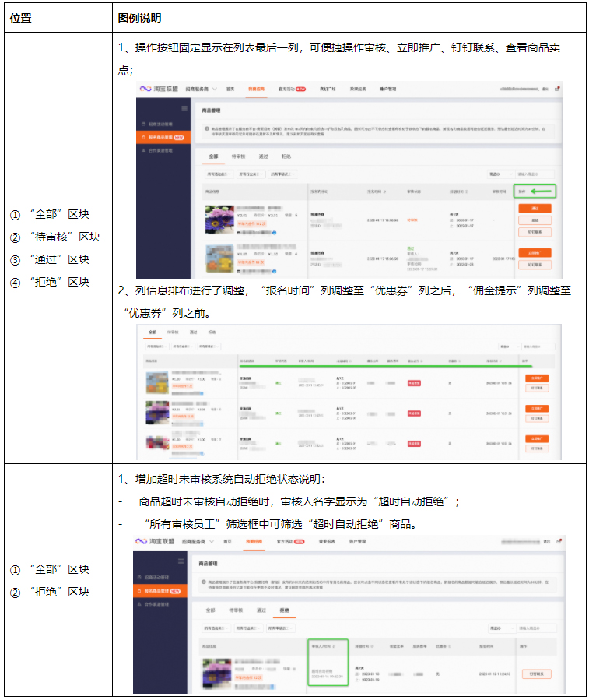This screenshot has height=700, width=589.
Task: Click 立即推广 button in top screenshot
Action: (x=535, y=253)
